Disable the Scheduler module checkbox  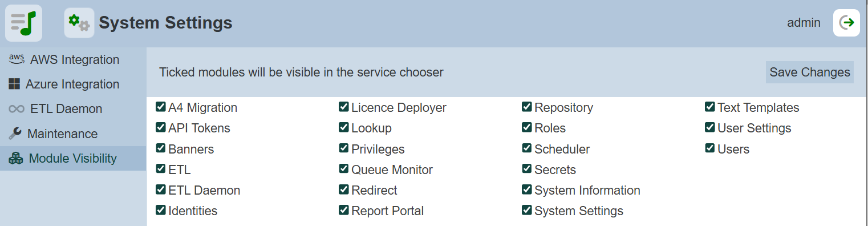pyautogui.click(x=527, y=148)
